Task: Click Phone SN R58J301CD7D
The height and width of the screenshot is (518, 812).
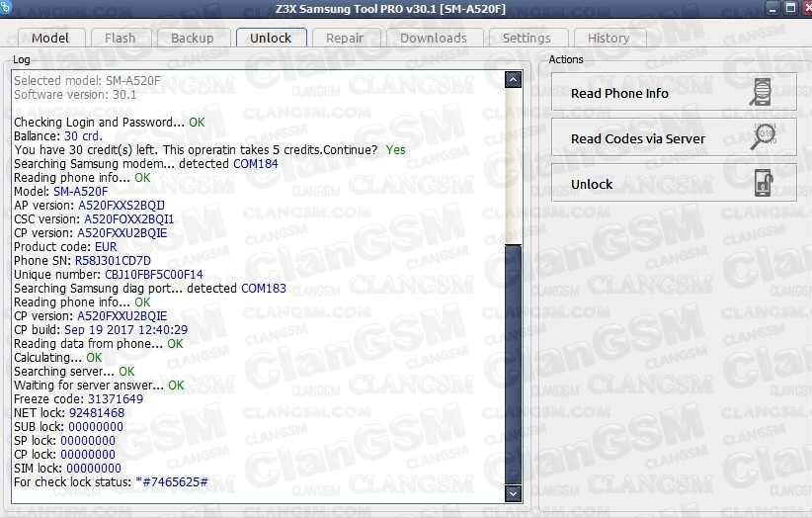Action: tap(113, 261)
